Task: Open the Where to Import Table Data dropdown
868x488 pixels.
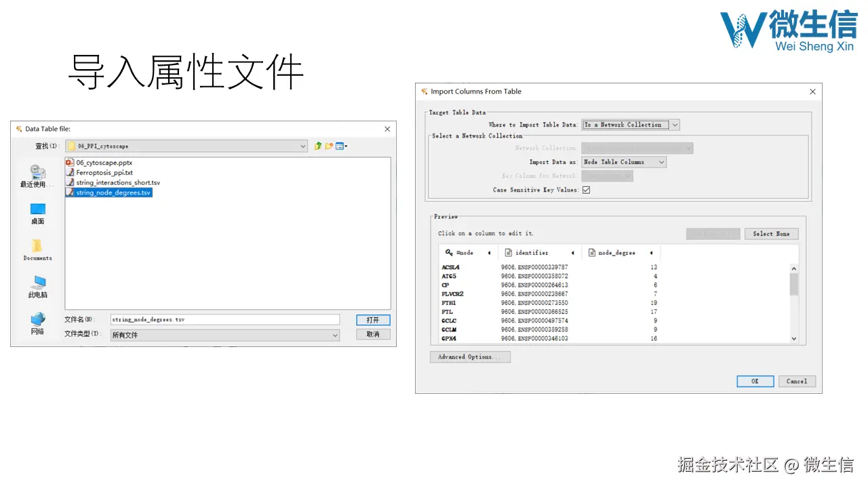Action: pyautogui.click(x=675, y=124)
